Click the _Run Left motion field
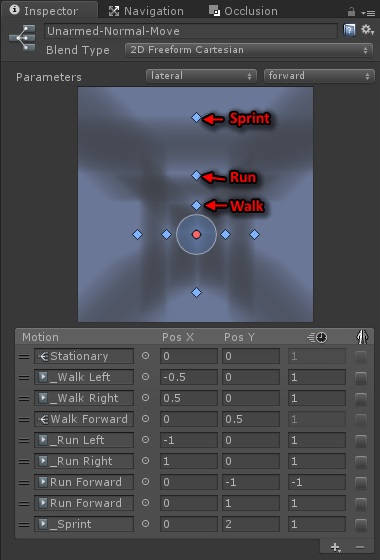The width and height of the screenshot is (380, 560). point(84,440)
